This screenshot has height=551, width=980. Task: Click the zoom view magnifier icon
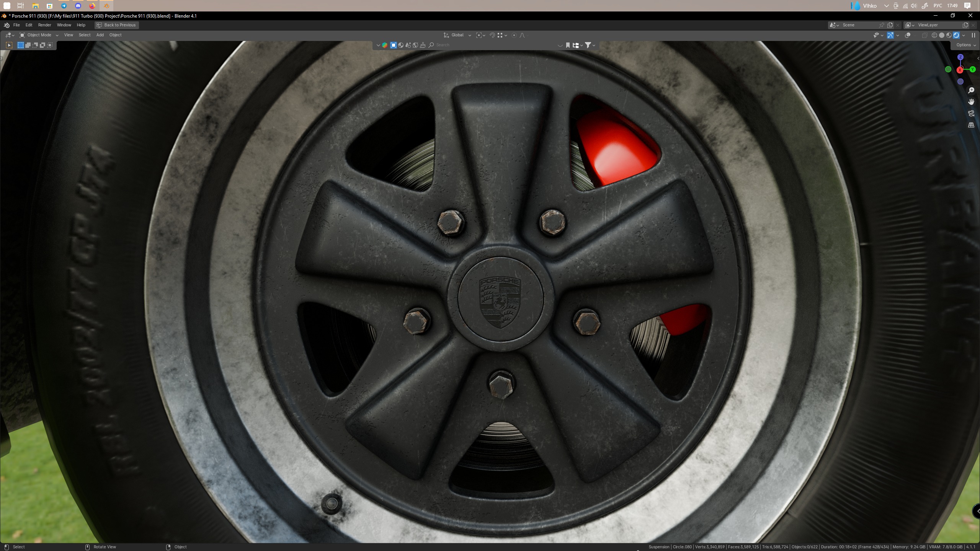tap(971, 90)
